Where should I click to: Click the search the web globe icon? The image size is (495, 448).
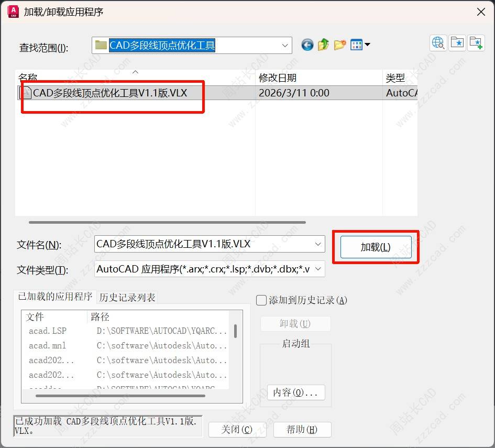pyautogui.click(x=438, y=43)
